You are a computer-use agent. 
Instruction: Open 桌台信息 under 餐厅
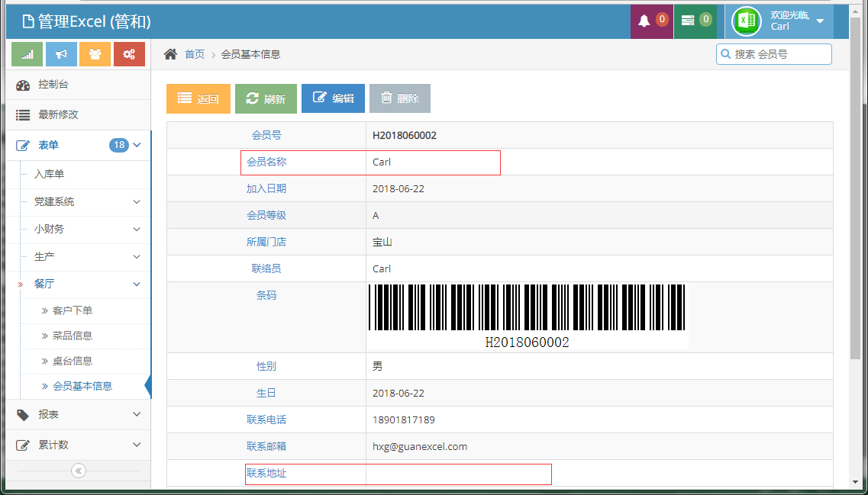[x=73, y=362]
